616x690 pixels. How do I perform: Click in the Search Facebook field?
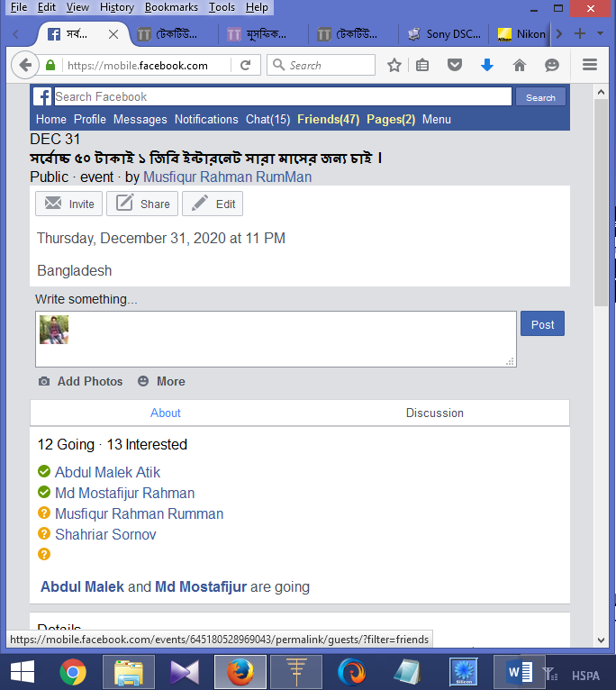283,96
